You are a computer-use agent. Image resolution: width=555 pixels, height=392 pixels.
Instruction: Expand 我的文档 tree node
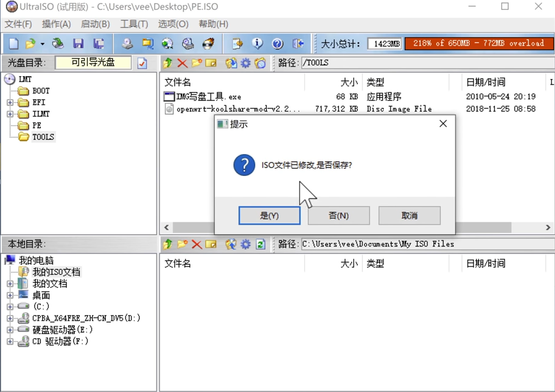(x=10, y=284)
